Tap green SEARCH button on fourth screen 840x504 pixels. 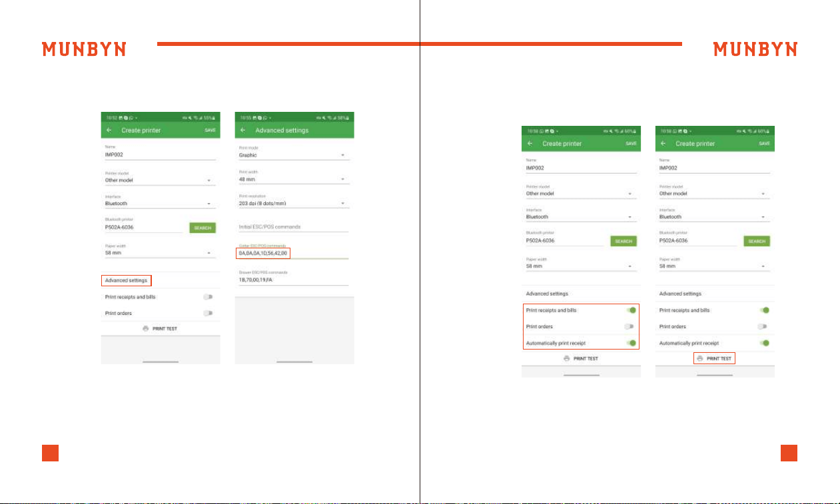[757, 241]
